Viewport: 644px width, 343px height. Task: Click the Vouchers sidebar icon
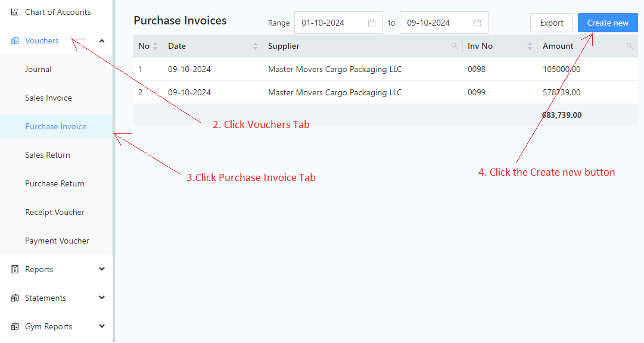coord(15,40)
